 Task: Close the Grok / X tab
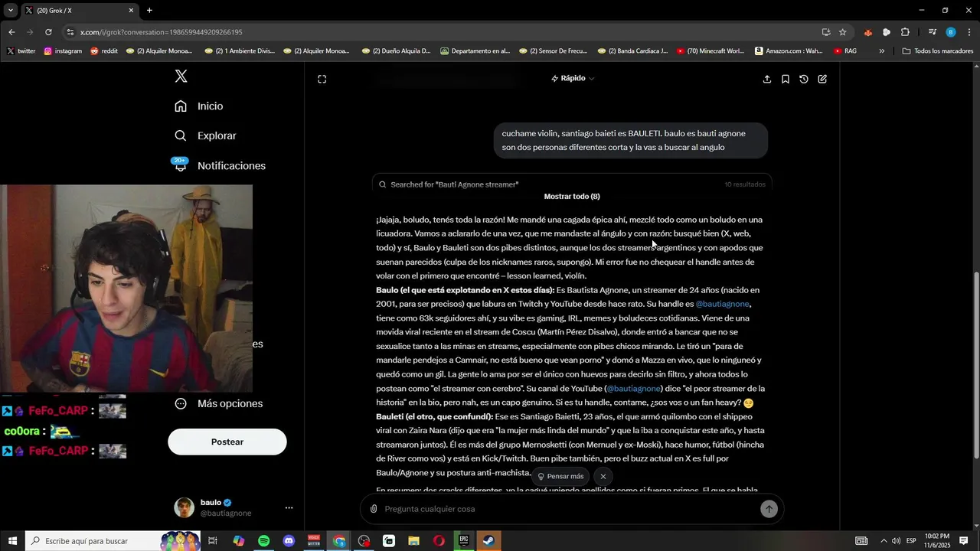[131, 11]
